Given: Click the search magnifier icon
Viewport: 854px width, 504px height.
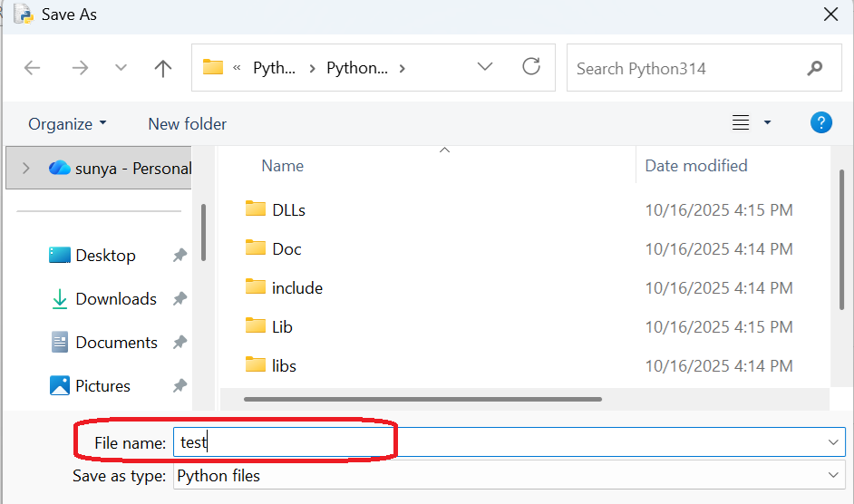Looking at the screenshot, I should [814, 68].
